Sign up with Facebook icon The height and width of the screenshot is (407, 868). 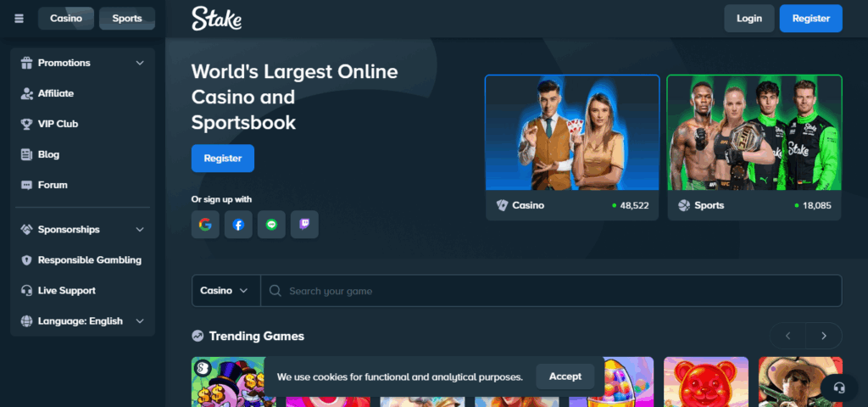[238, 225]
